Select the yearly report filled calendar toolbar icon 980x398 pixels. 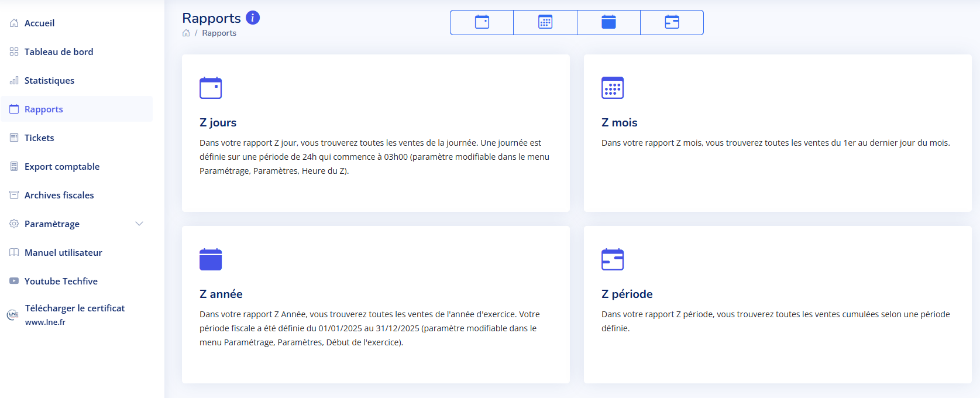608,22
